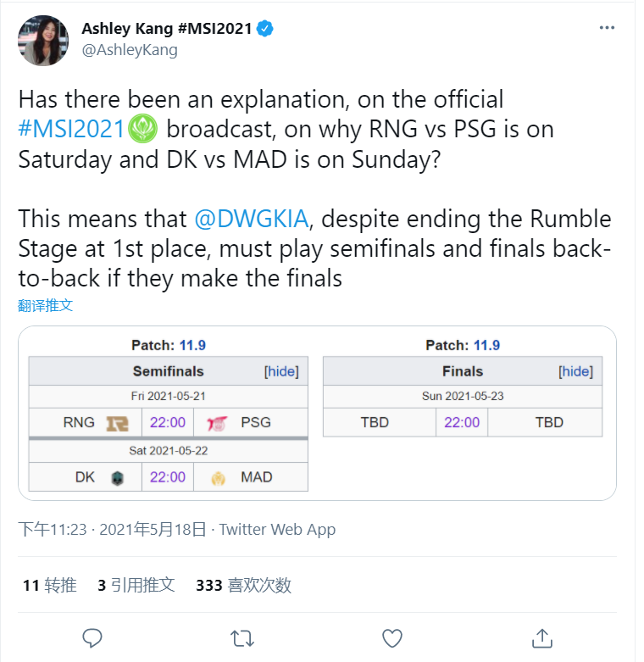
Task: View the 333 likes list
Action: pos(243,585)
